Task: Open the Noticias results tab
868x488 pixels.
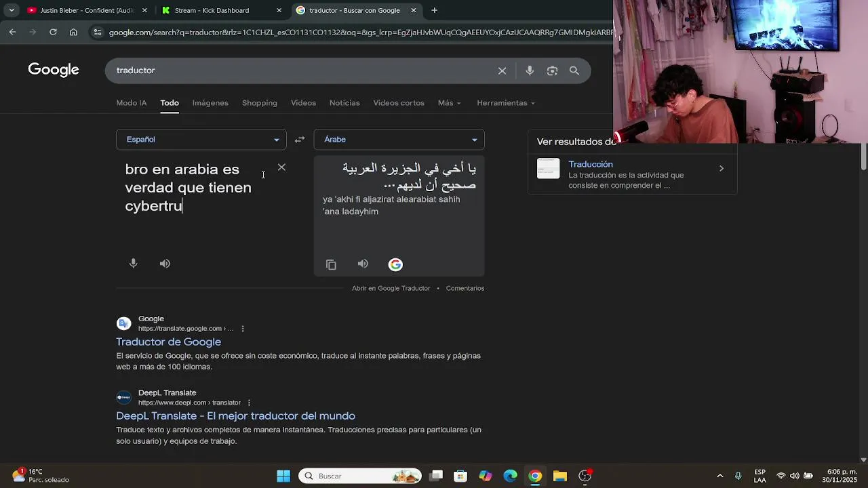Action: tap(344, 103)
